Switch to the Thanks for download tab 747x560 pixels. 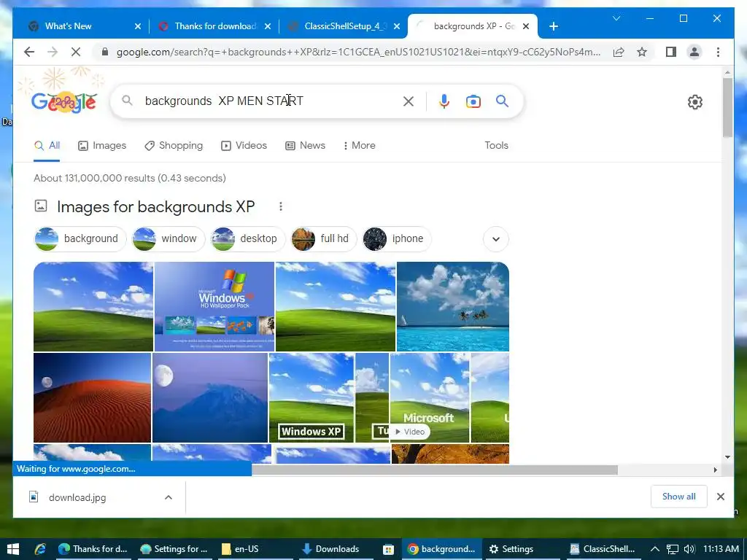(215, 26)
